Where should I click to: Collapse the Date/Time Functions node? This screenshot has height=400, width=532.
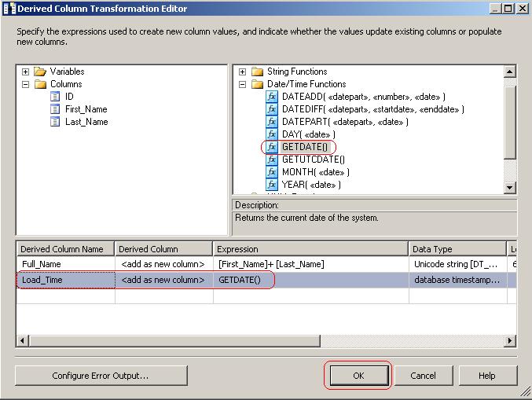(242, 84)
